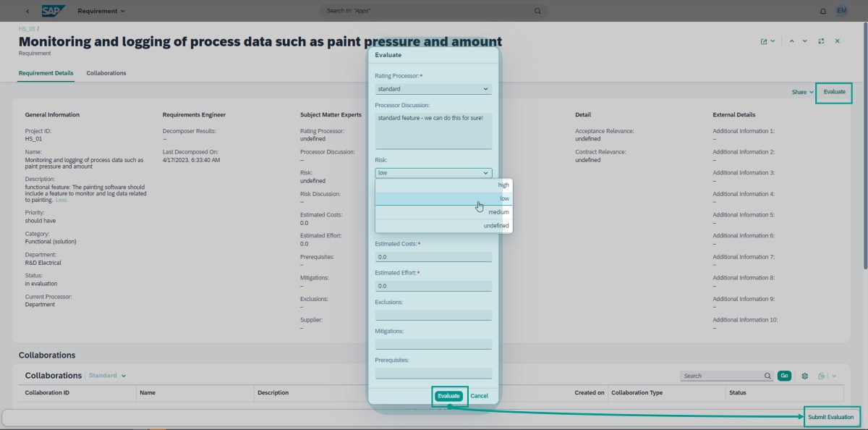Click the Evaluate button in dialog footer
868x430 pixels.
coord(448,396)
